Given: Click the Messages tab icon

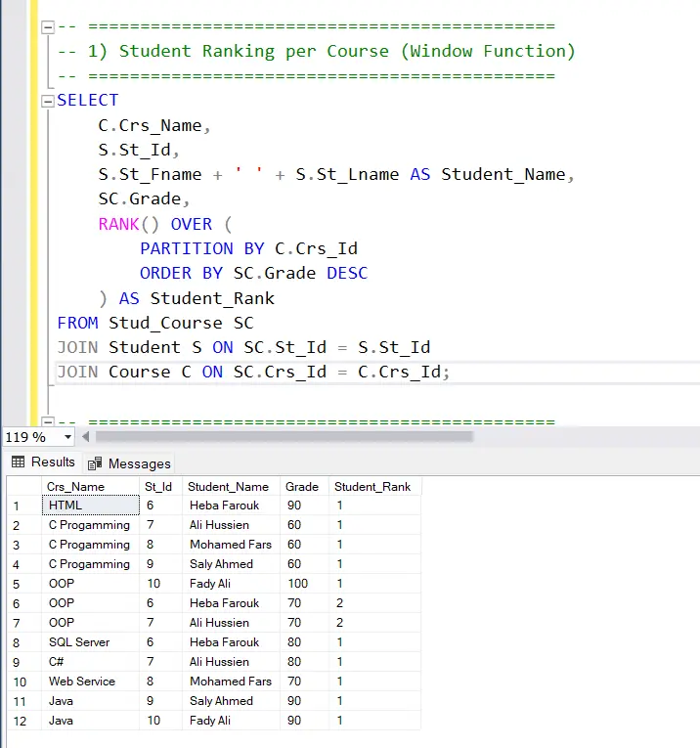Looking at the screenshot, I should tap(95, 463).
